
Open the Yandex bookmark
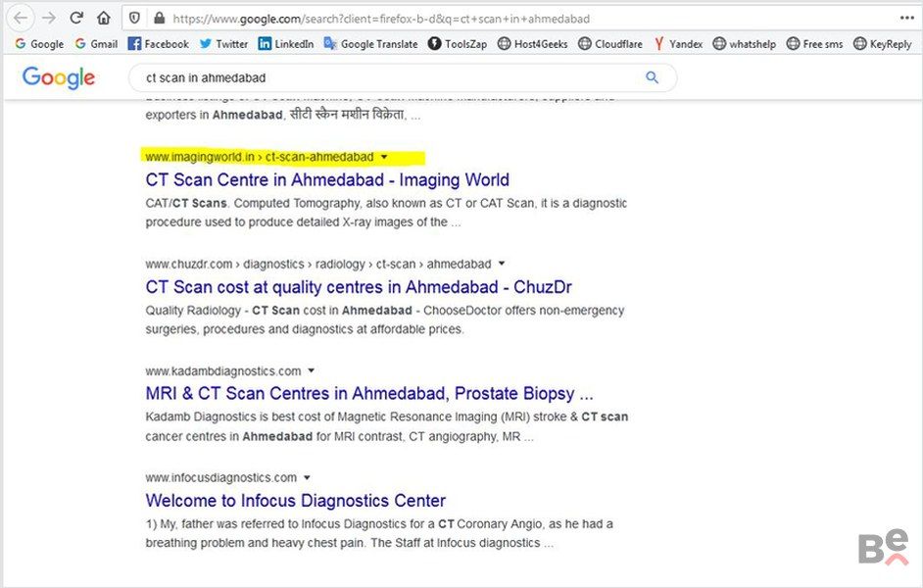pos(678,43)
